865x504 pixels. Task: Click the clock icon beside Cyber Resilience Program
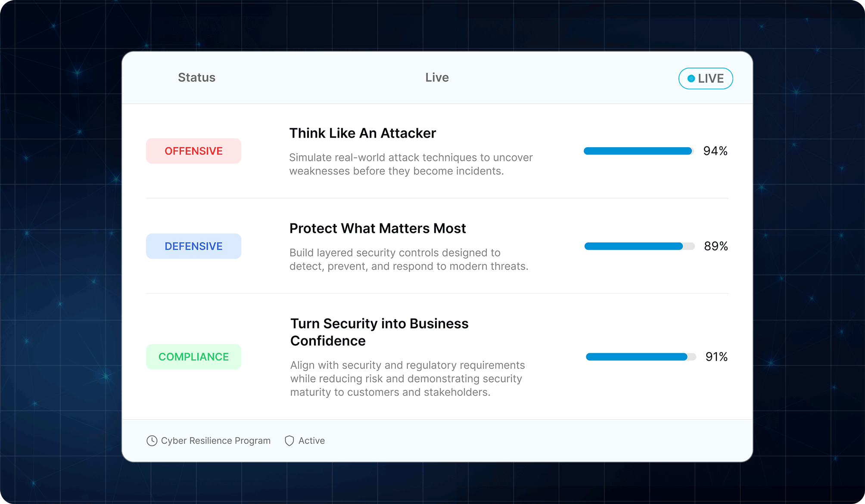152,441
